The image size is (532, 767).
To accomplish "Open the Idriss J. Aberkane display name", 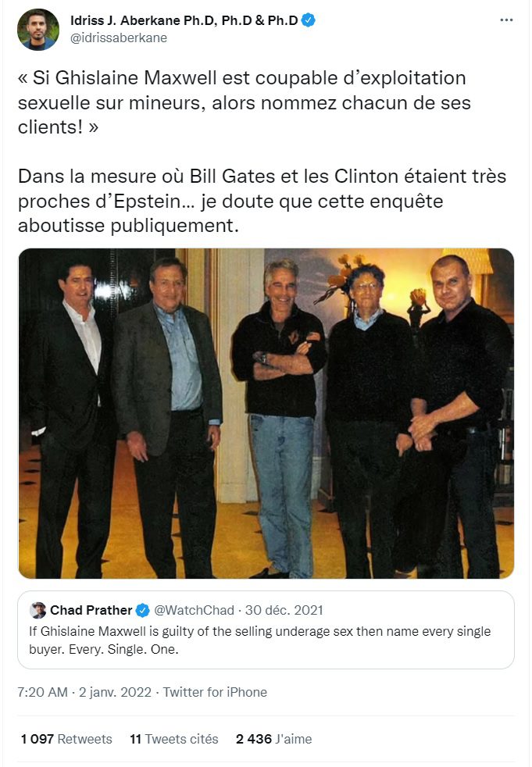I will click(184, 20).
